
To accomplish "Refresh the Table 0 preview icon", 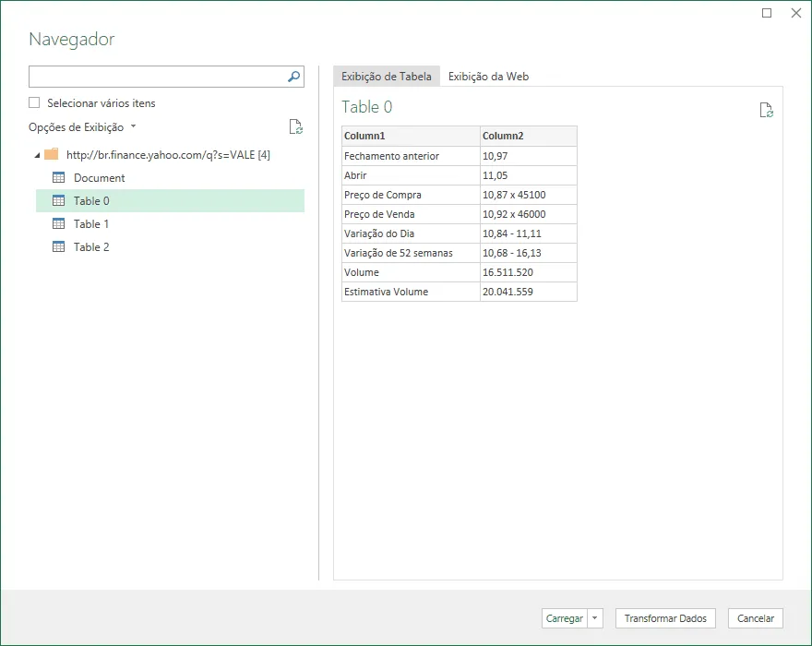I will coord(767,110).
